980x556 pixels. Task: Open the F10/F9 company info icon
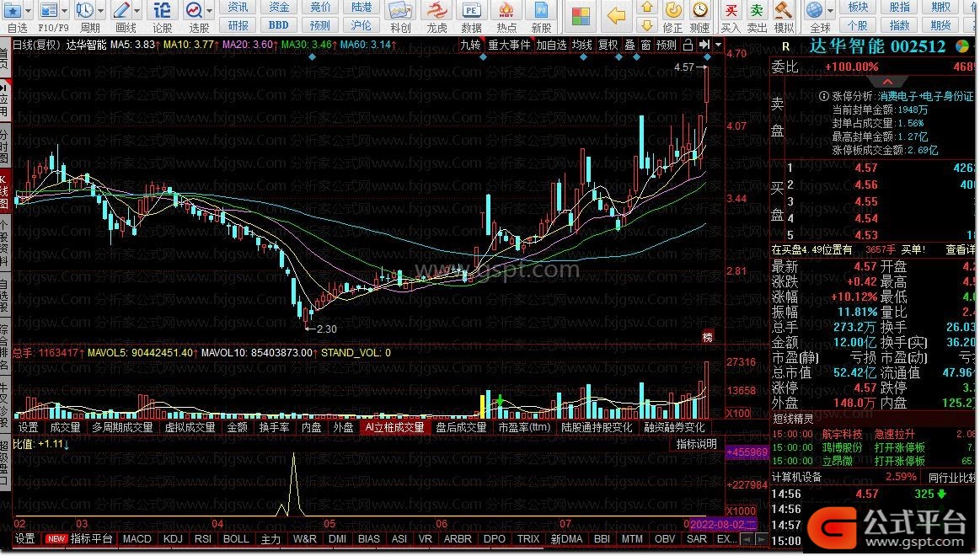(x=48, y=10)
